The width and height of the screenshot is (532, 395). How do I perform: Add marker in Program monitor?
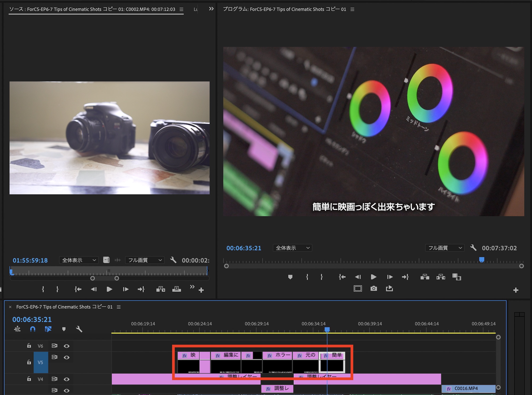pos(290,277)
